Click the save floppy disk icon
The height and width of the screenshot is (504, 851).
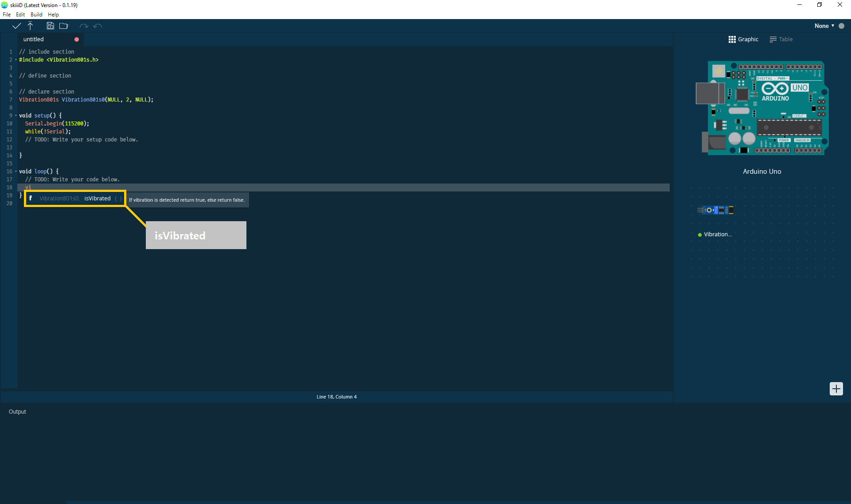50,26
